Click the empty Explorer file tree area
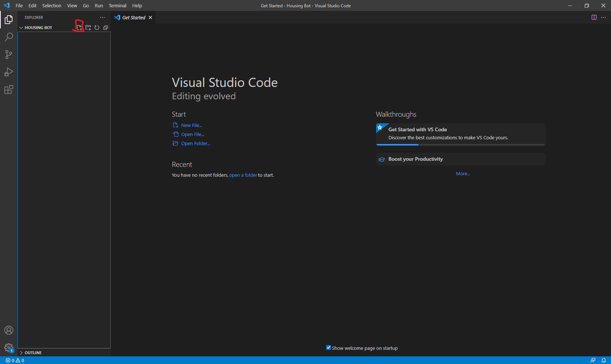Screen dimensions: 611x364 tap(64, 189)
